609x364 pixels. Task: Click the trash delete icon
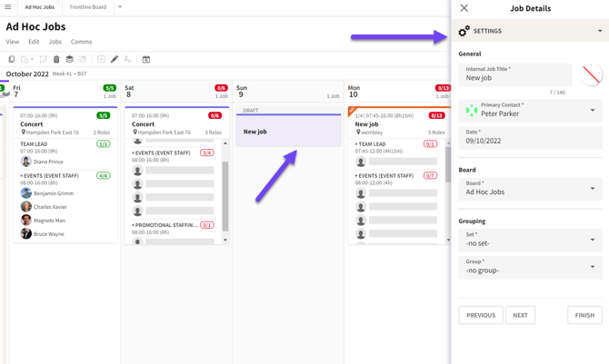(x=56, y=59)
